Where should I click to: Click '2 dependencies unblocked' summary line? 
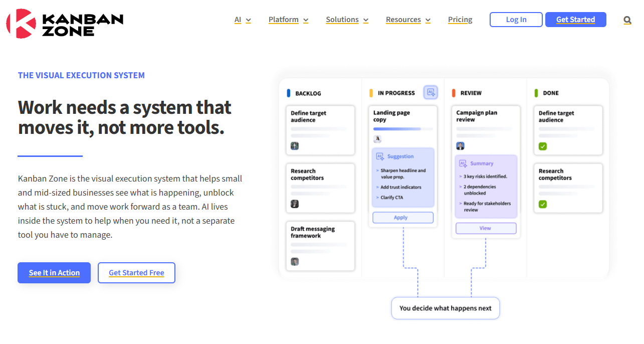click(480, 190)
